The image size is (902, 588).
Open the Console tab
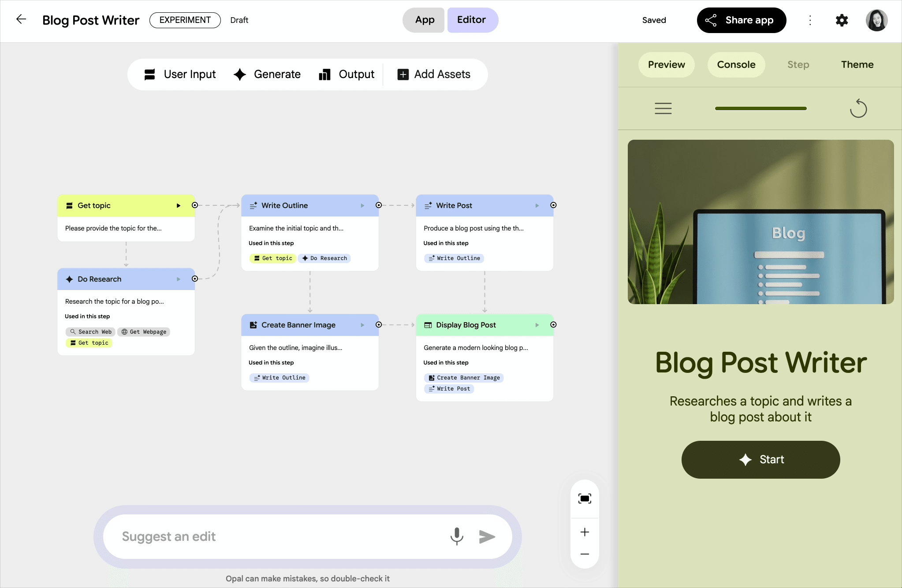point(736,65)
